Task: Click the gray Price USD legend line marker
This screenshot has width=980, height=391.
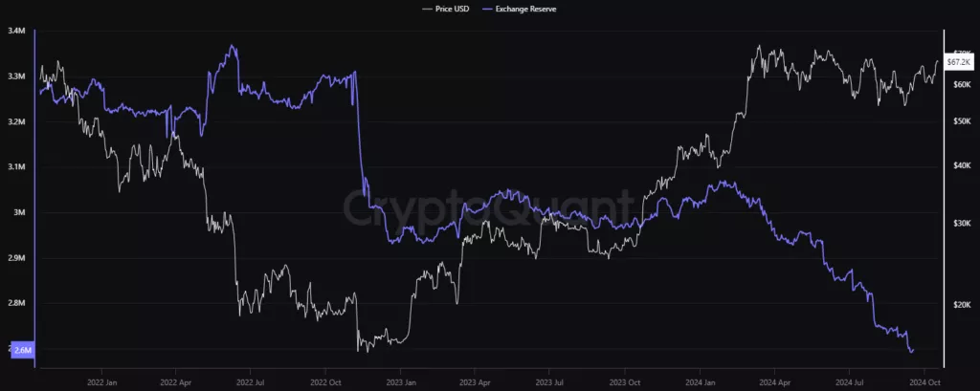Action: pos(428,9)
